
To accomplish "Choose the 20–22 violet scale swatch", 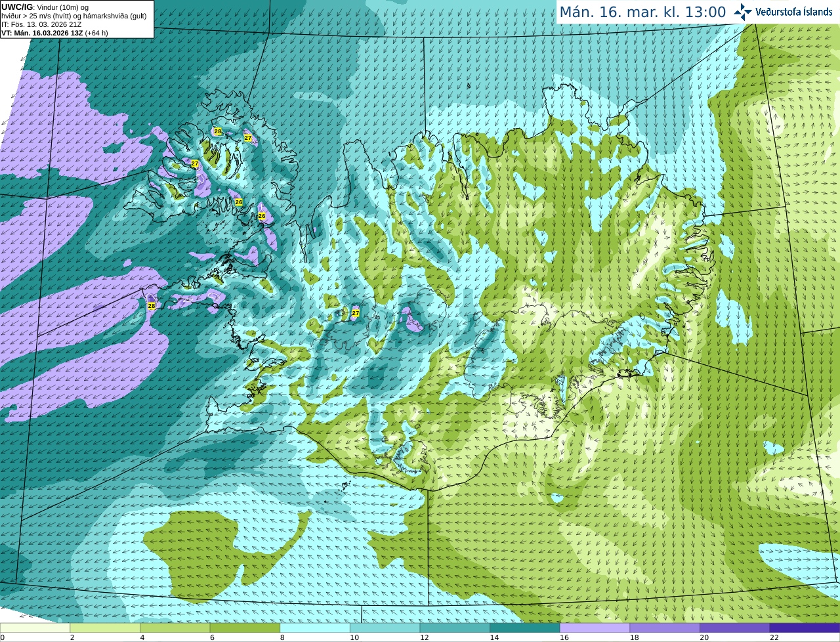I will click(x=735, y=628).
